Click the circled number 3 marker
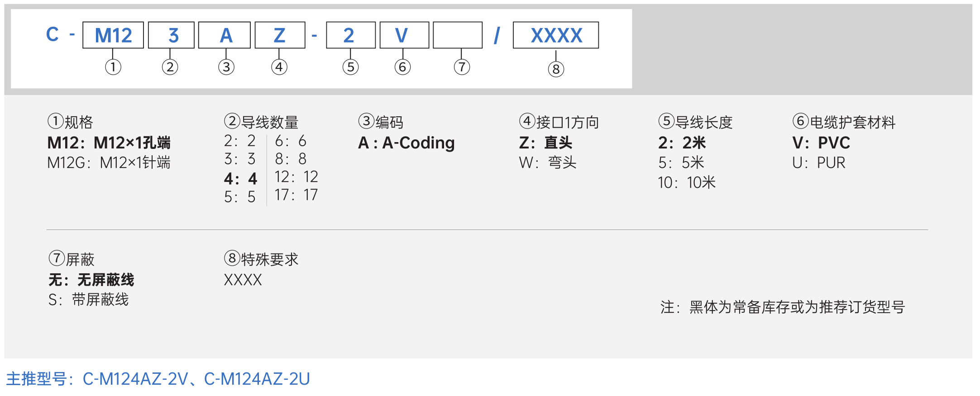The height and width of the screenshot is (396, 980). 226,67
